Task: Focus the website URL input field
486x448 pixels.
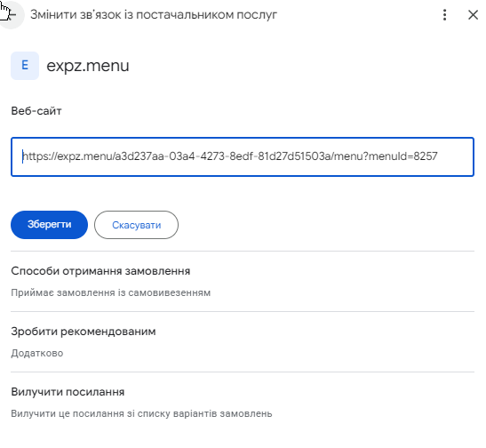Action: [243, 156]
